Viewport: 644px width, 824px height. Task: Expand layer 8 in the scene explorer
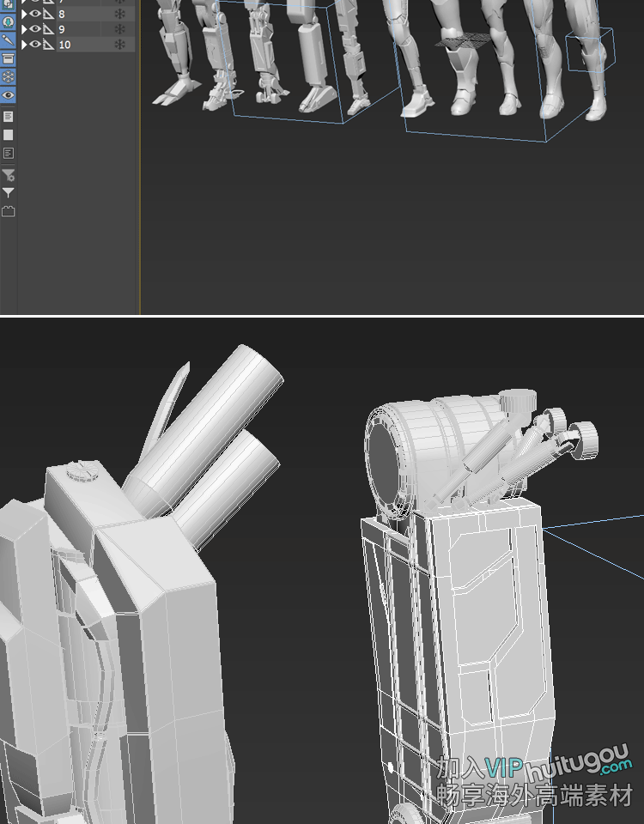tap(24, 15)
